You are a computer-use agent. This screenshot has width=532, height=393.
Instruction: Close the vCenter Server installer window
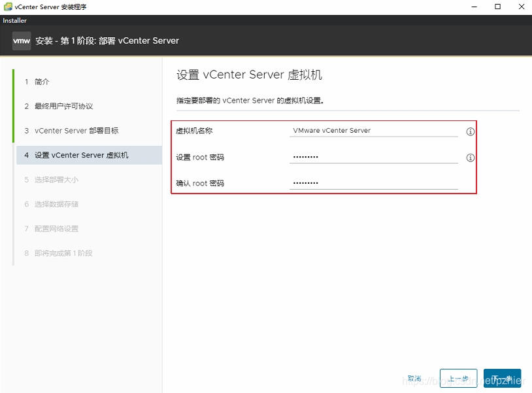(x=522, y=7)
